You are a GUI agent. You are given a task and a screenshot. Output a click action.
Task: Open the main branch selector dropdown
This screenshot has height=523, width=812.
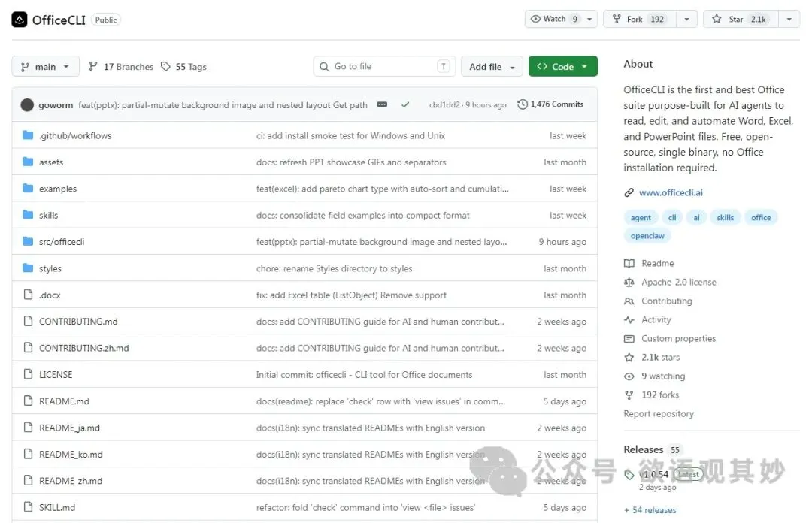point(46,66)
